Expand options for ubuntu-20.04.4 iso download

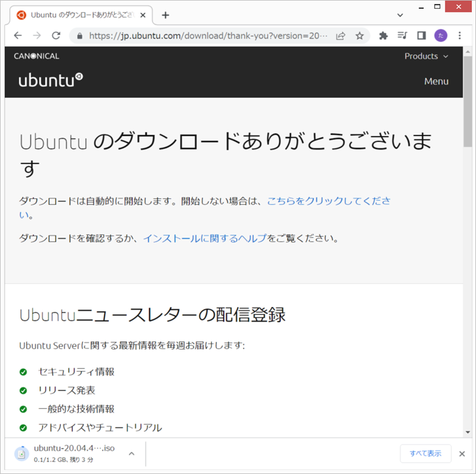coord(131,454)
